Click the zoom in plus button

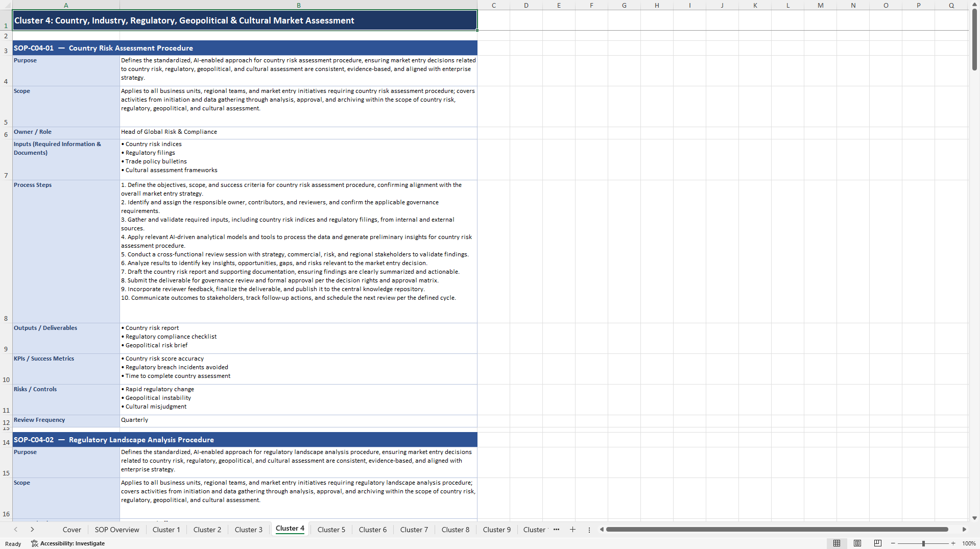coord(953,543)
